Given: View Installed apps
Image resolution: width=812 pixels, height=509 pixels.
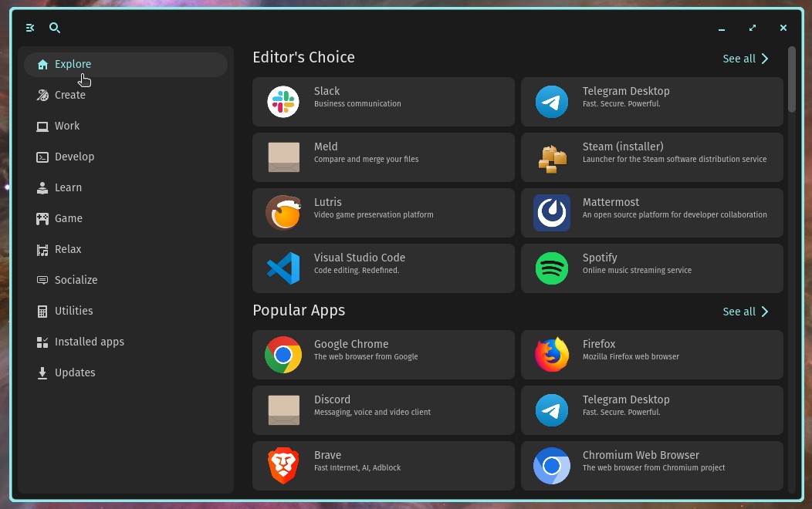Looking at the screenshot, I should (126, 342).
